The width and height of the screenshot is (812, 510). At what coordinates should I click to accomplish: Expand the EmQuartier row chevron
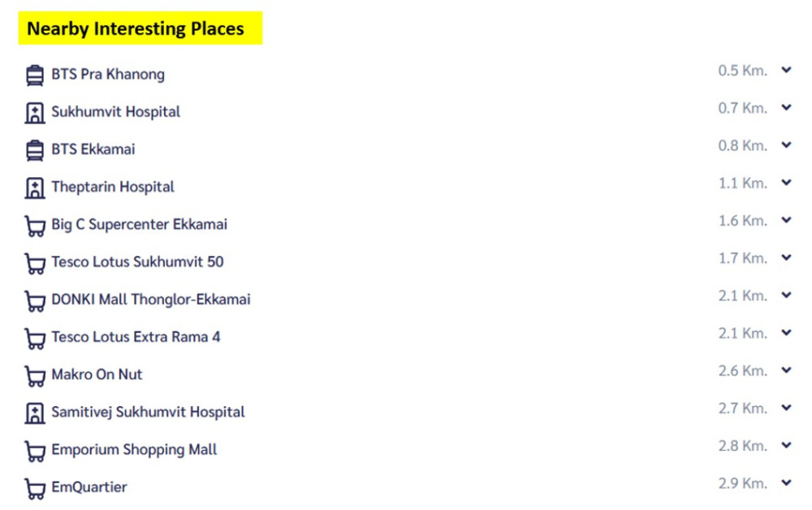point(786,482)
